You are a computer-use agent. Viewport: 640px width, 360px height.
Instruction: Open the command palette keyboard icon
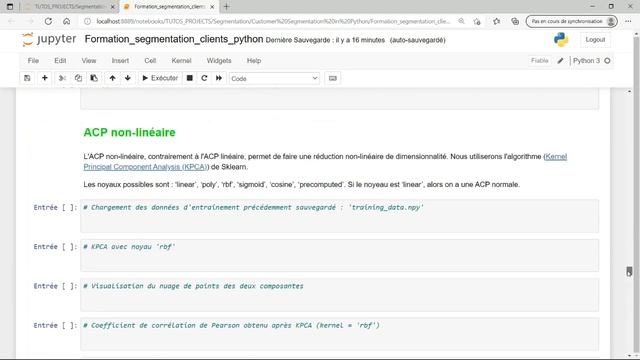(x=333, y=78)
